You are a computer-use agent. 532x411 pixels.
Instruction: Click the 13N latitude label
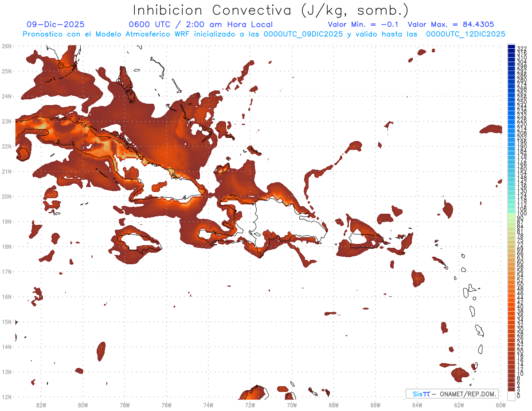click(7, 372)
